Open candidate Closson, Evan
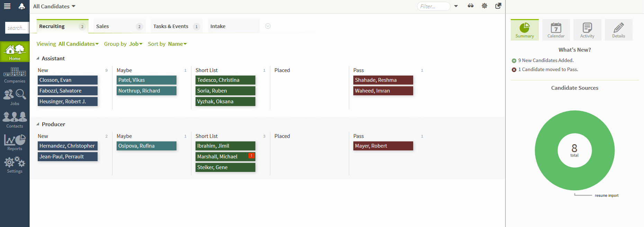This screenshot has height=227, width=644. coord(67,80)
